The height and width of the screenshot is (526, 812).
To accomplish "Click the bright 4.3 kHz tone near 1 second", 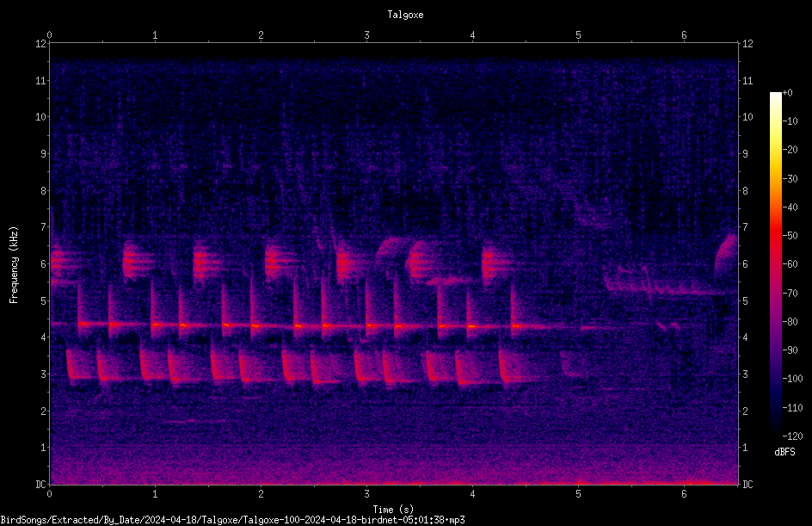I will (157, 325).
